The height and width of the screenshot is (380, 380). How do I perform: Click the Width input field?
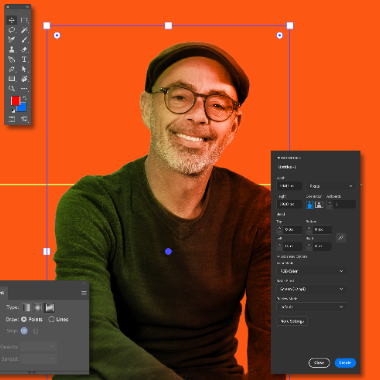pos(289,186)
